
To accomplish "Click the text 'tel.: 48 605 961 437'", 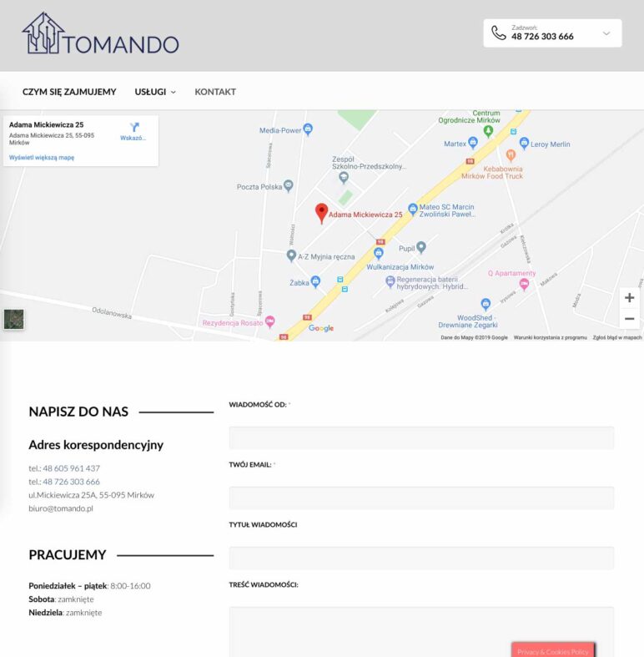I will pos(64,468).
